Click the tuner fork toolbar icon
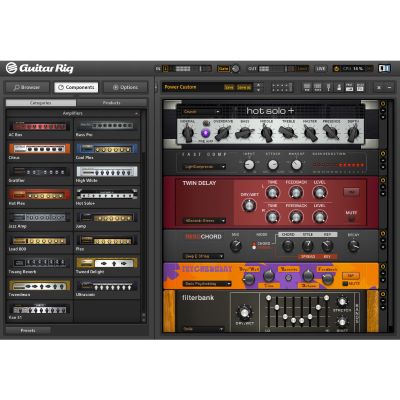The width and height of the screenshot is (400, 400). 328,87
